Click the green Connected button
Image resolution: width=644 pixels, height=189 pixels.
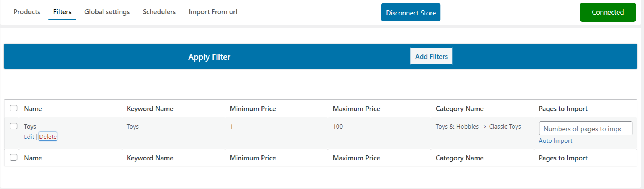pos(608,12)
